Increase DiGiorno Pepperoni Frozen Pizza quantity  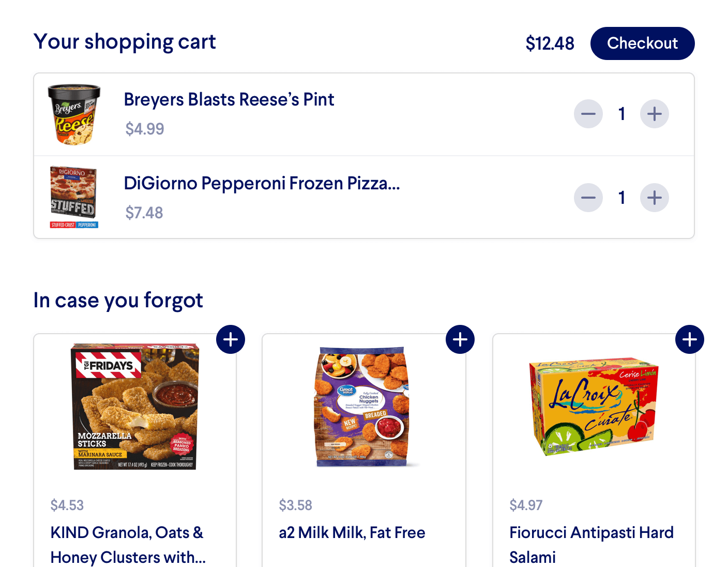(655, 198)
